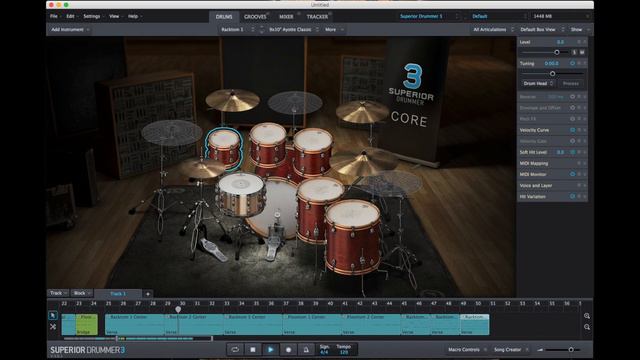Open the 8x10" Ayotte Classic drum dropdown
This screenshot has height=360, width=640.
293,29
